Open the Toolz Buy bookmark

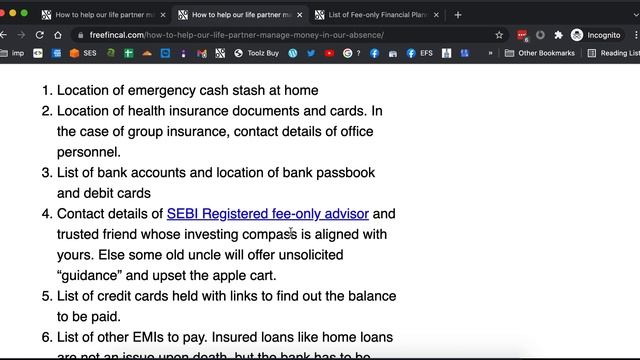(x=256, y=53)
